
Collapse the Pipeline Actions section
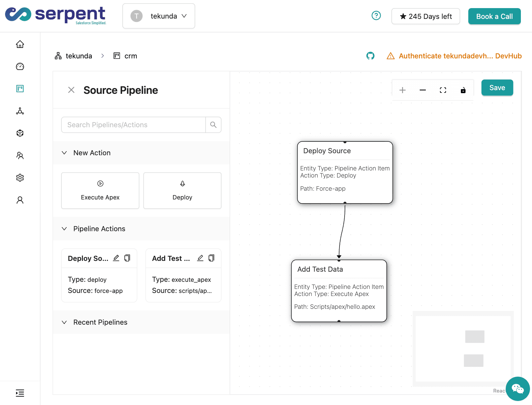tap(64, 229)
